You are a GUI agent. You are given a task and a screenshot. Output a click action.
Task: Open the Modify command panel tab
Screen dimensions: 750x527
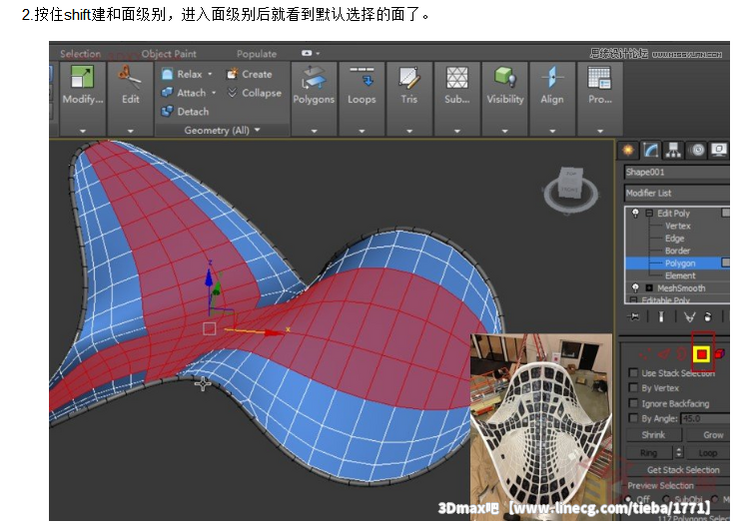coord(651,150)
